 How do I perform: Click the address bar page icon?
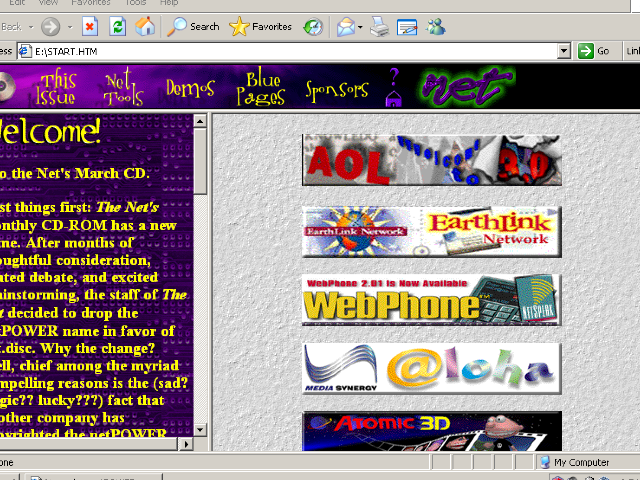25,51
